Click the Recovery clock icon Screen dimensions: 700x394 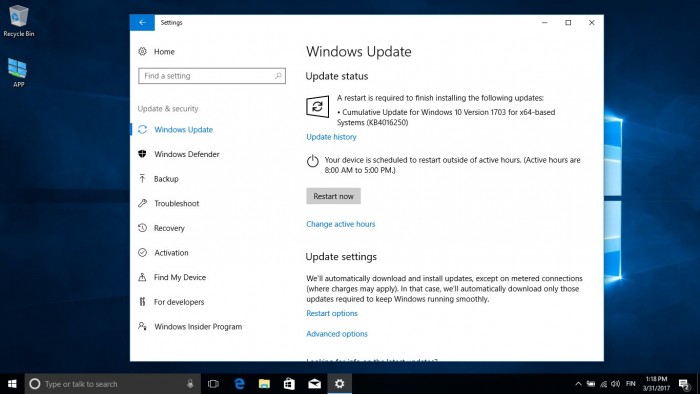pyautogui.click(x=142, y=228)
